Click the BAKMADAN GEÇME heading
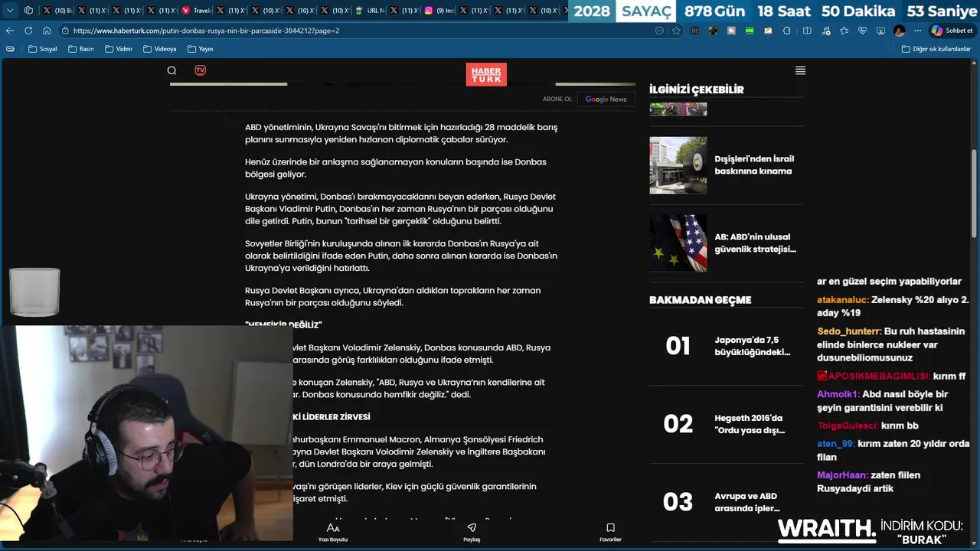 701,300
